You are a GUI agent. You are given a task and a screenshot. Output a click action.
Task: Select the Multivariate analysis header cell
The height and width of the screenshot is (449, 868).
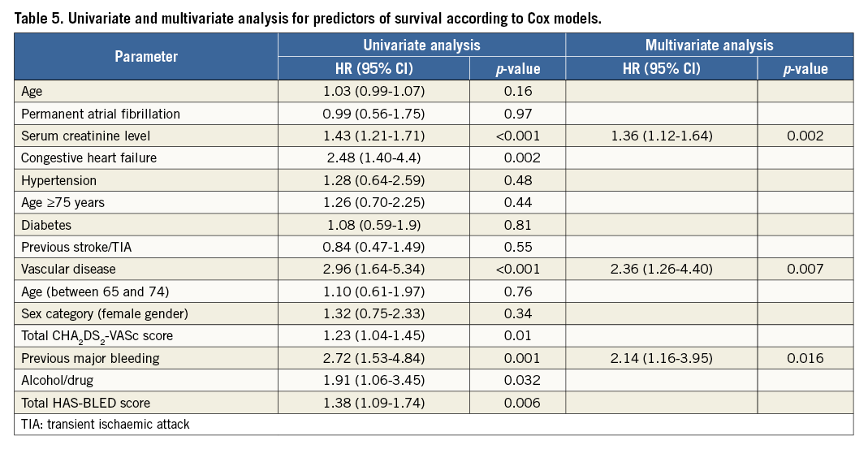tap(708, 45)
